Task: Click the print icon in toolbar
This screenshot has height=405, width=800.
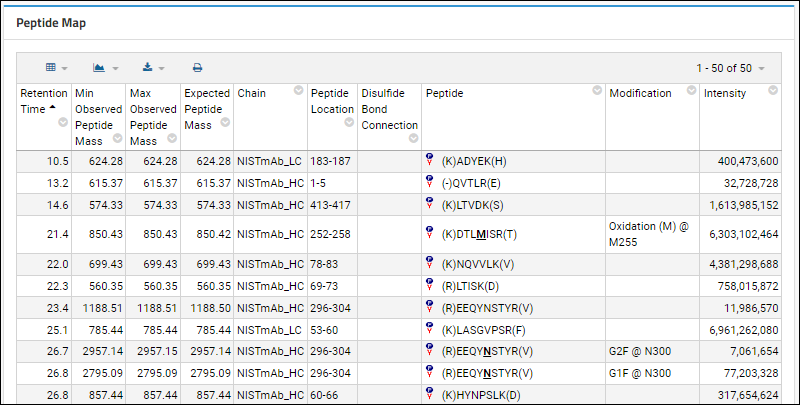Action: pos(197,68)
